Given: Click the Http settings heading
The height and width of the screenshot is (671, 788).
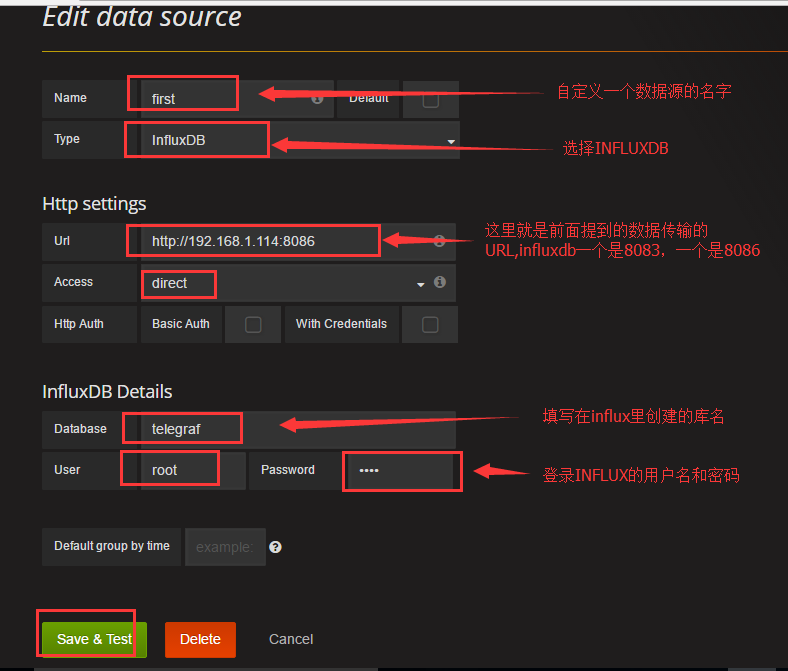Looking at the screenshot, I should pyautogui.click(x=94, y=204).
